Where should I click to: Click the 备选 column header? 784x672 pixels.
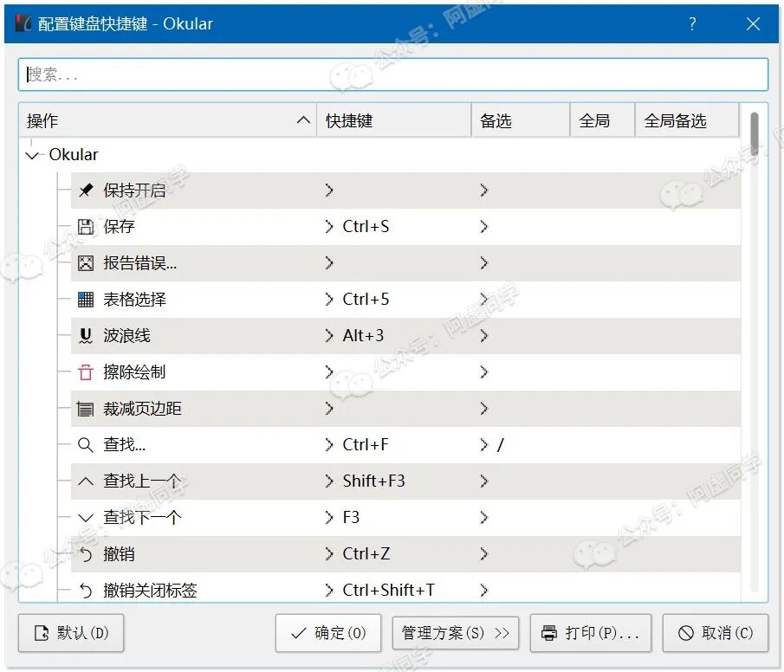point(521,120)
